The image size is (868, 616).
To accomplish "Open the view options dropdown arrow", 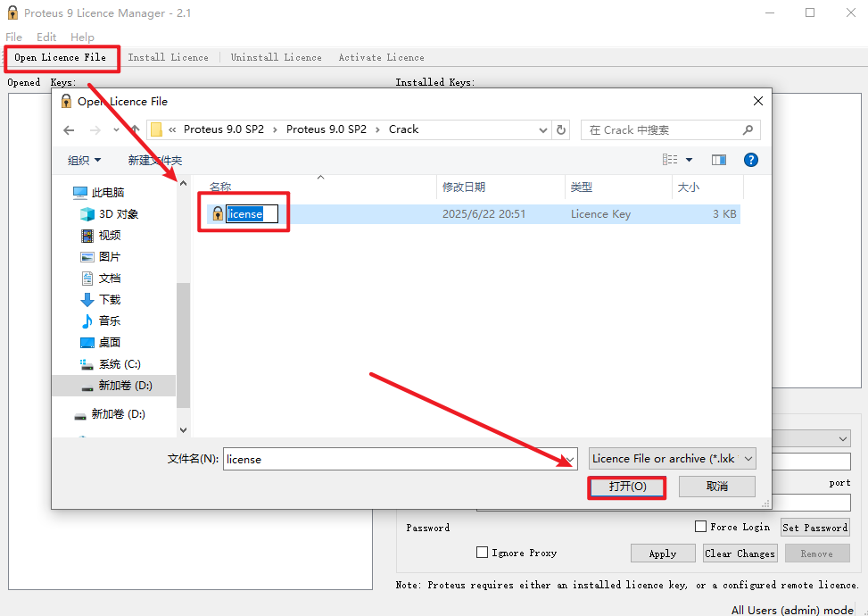I will 689,160.
